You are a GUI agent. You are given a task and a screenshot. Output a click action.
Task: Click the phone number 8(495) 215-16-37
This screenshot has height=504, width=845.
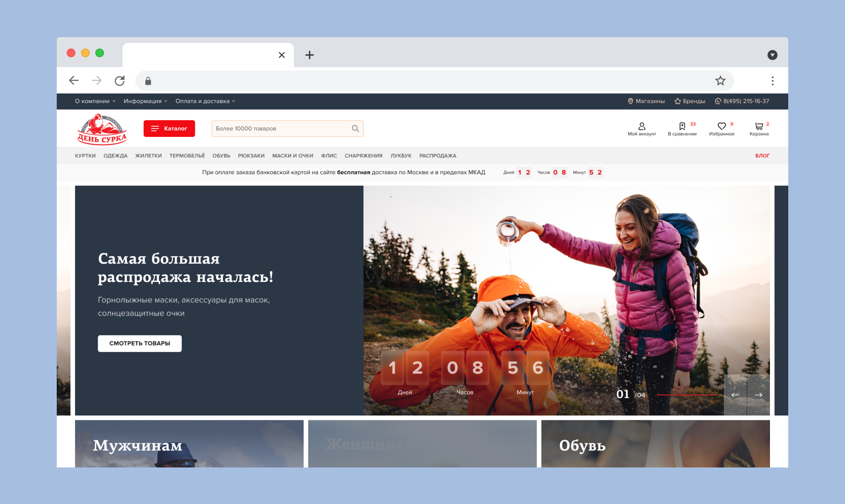(x=742, y=101)
